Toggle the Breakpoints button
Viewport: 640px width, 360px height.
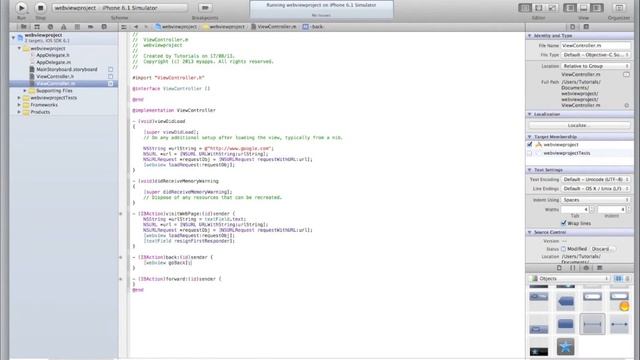(x=205, y=8)
